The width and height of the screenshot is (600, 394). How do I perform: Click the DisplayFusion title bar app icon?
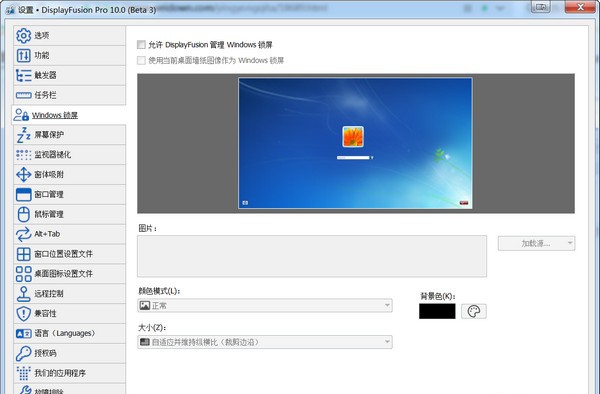[x=10, y=10]
